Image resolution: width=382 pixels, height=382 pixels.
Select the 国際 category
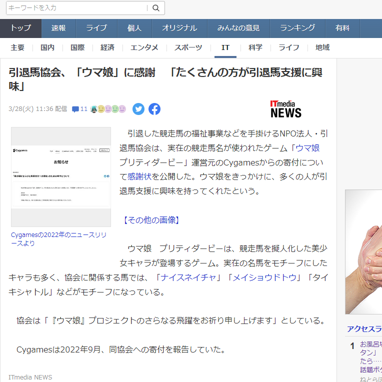pyautogui.click(x=77, y=48)
